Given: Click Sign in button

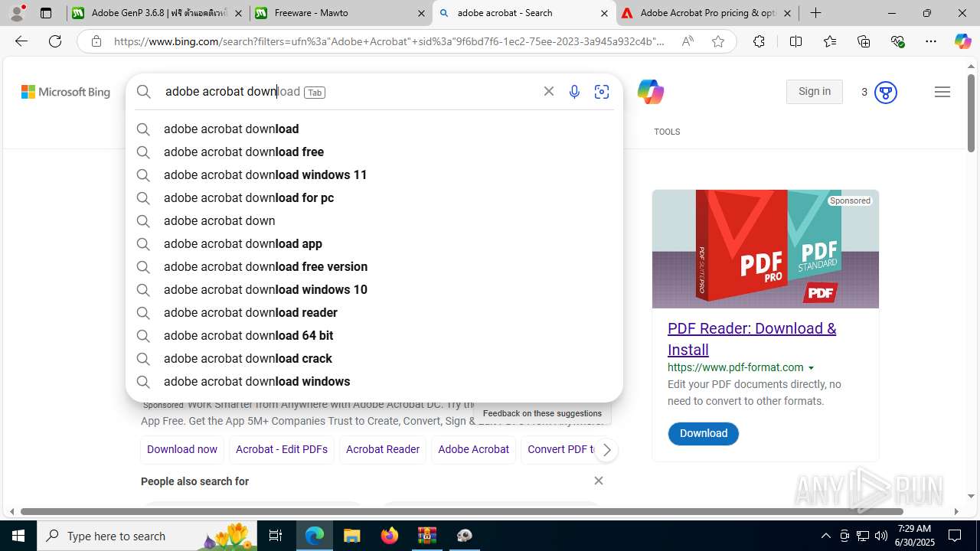Looking at the screenshot, I should [x=815, y=92].
